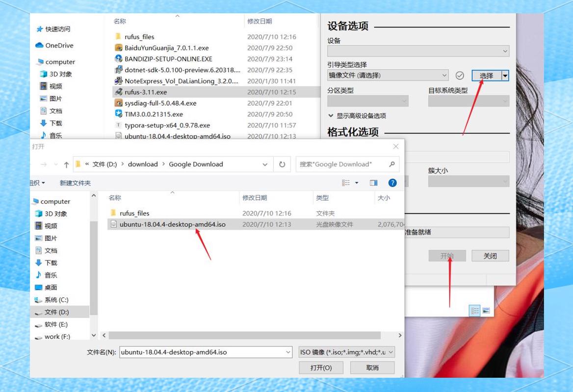This screenshot has height=392, width=573.
Task: Click the 准备就绪 status bar in Rufus
Action: click(x=457, y=232)
